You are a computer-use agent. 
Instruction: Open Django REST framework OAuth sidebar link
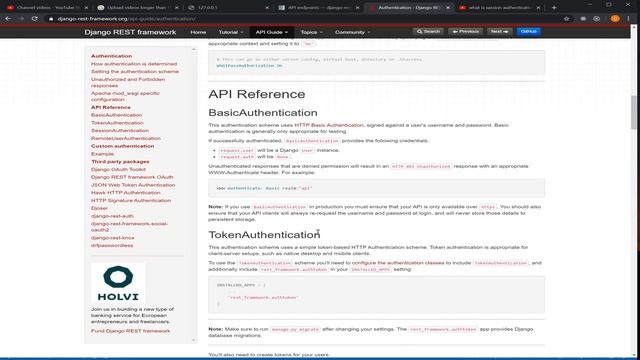click(132, 177)
